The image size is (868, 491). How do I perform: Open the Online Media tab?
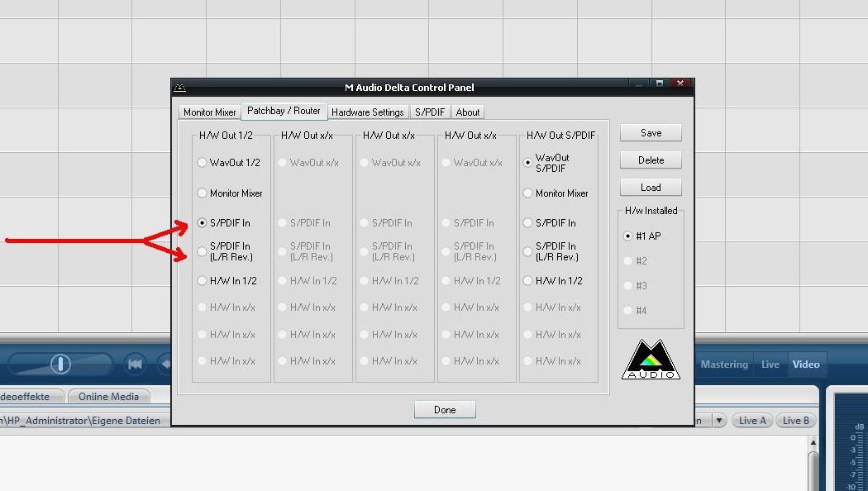point(108,396)
